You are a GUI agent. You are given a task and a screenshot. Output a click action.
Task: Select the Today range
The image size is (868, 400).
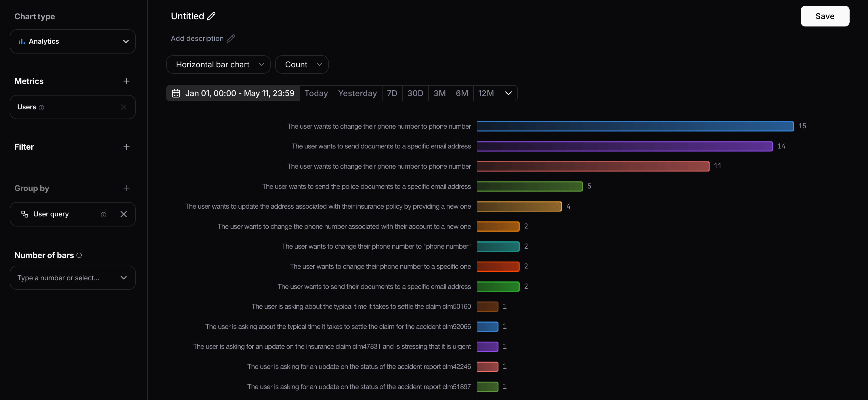(x=316, y=94)
